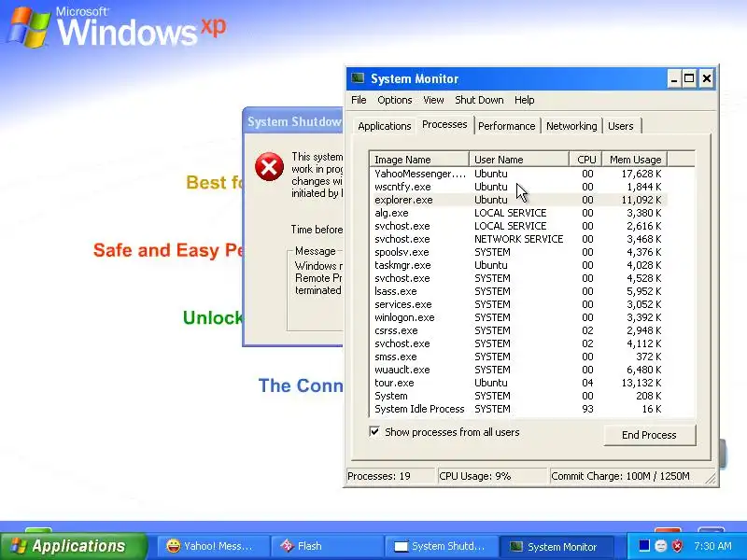Click the red error icon in System Shutdown dialog
The width and height of the screenshot is (747, 560).
(x=269, y=167)
